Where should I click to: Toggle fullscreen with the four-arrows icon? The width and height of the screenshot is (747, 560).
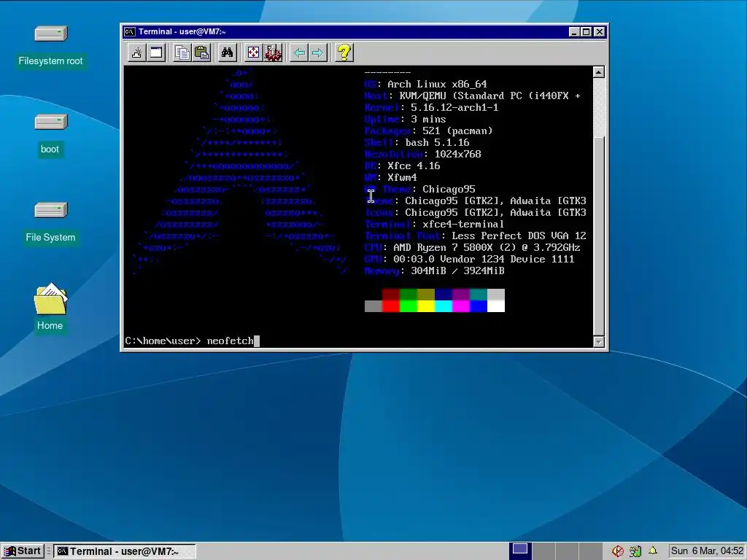pos(253,52)
